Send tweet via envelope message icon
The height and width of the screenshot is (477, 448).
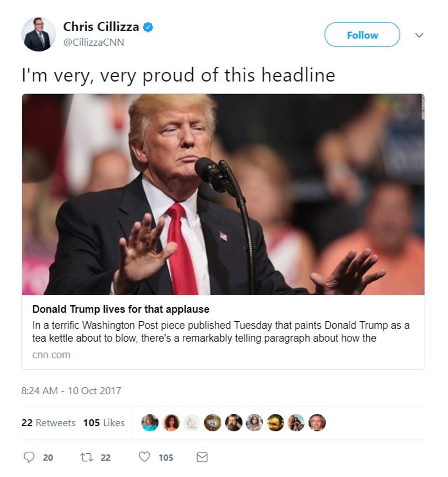point(202,457)
